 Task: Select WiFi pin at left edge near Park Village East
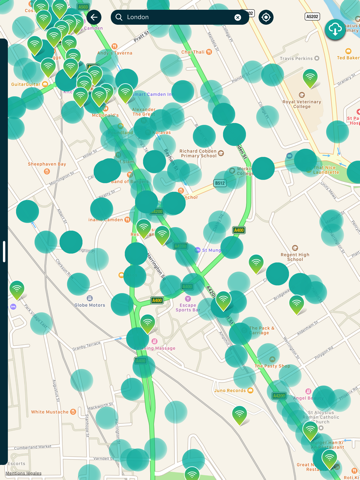tap(17, 290)
